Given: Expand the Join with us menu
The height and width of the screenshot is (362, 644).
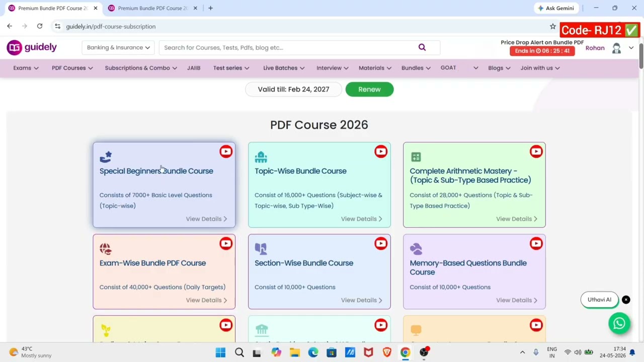Looking at the screenshot, I should click(540, 68).
